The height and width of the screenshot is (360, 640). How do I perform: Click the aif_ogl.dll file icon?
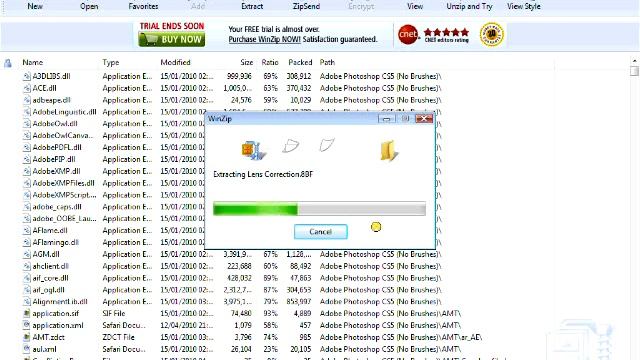pos(27,290)
